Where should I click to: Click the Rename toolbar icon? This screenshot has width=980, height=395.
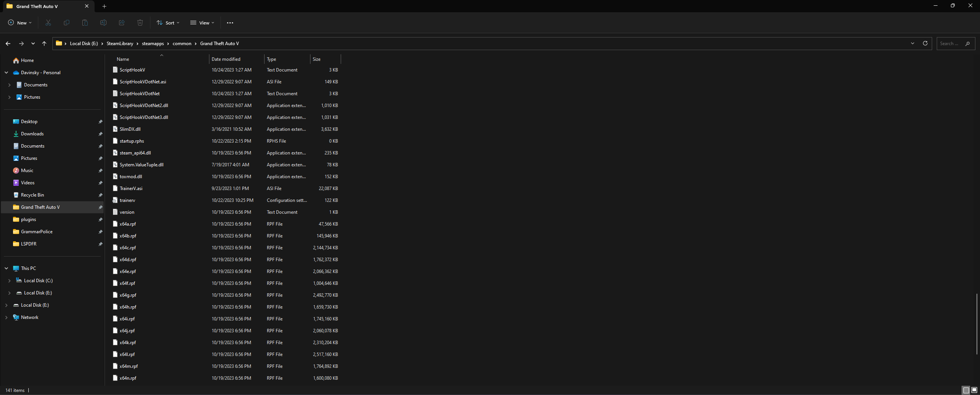(x=103, y=23)
